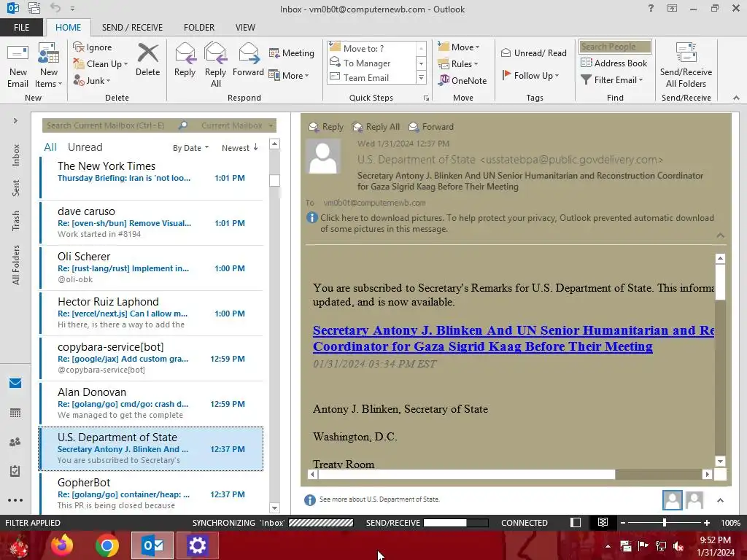Switch to the SEND / RECEIVE tab
747x560 pixels.
click(132, 27)
